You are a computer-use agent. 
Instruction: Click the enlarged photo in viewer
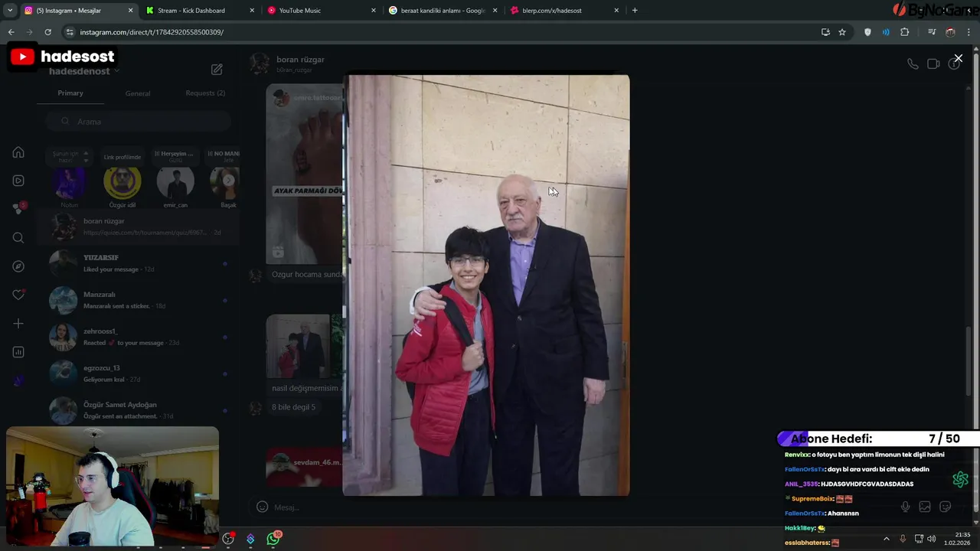tap(486, 285)
